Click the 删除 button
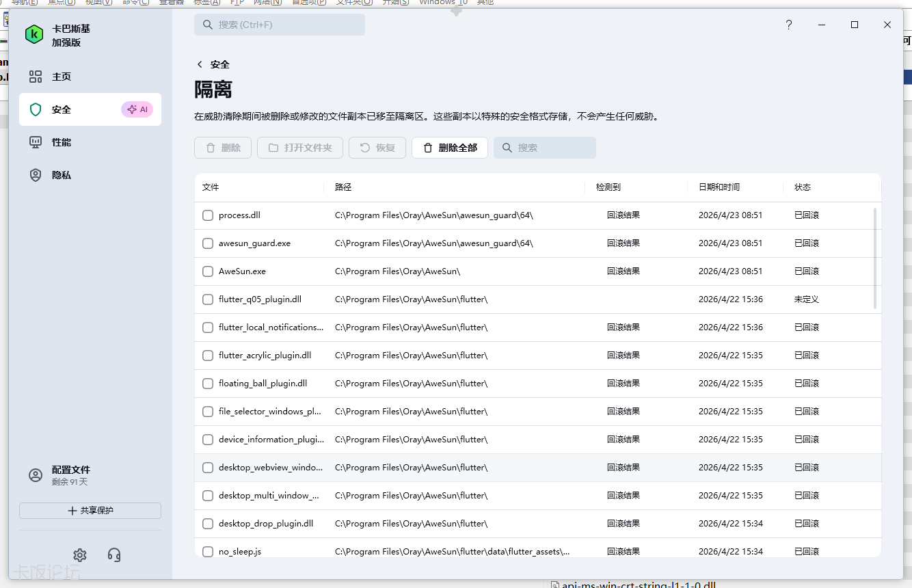Image resolution: width=912 pixels, height=588 pixels. 223,148
